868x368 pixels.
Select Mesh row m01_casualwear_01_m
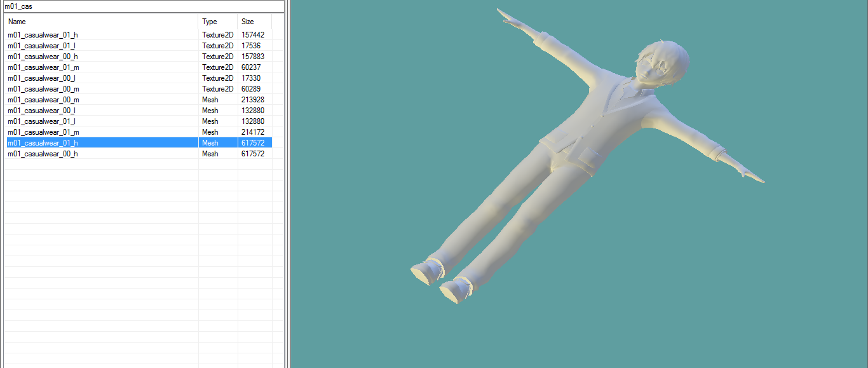(x=139, y=132)
